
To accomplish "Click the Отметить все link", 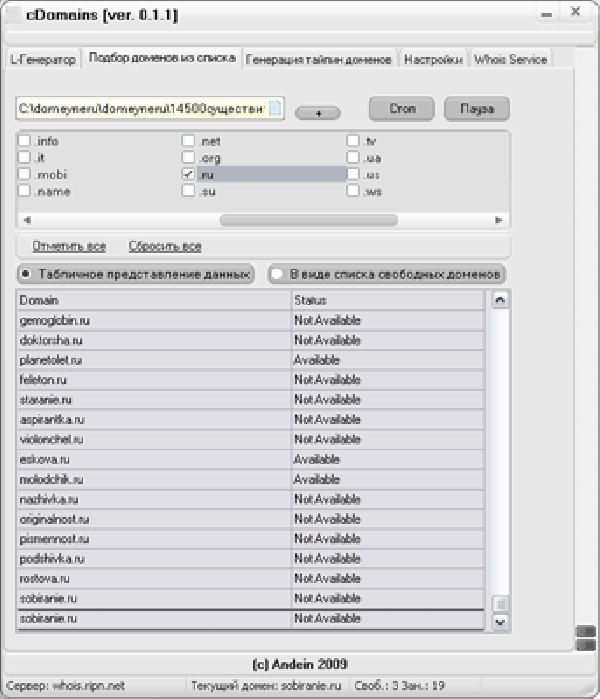I will tap(68, 246).
